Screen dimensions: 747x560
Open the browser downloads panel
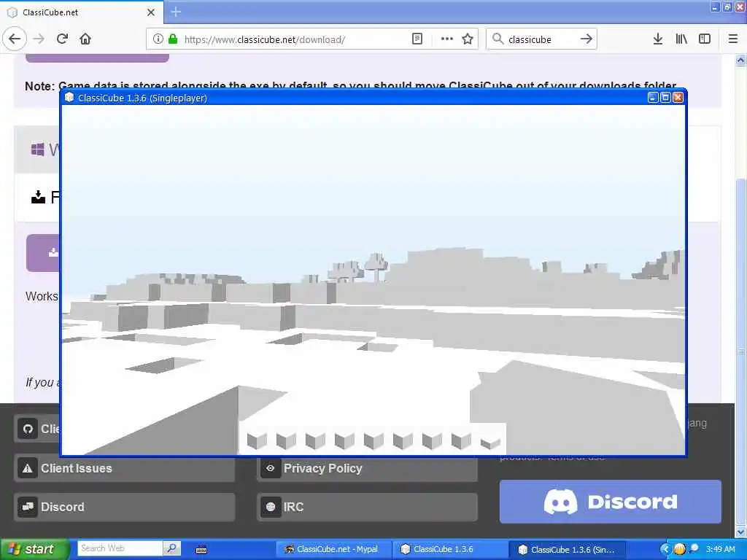(658, 39)
